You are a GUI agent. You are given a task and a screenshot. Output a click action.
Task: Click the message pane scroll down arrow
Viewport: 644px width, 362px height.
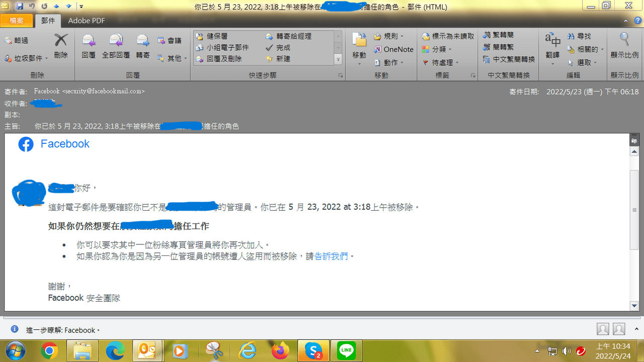coord(634,306)
